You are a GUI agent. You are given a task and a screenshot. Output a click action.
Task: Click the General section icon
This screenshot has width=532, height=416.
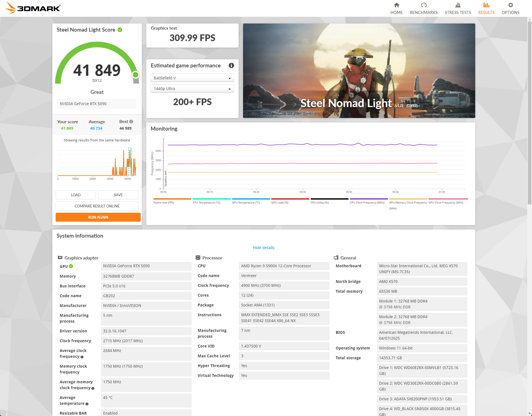click(336, 257)
